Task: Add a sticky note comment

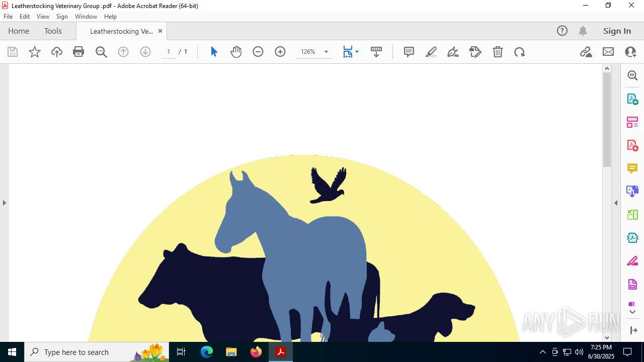Action: pos(409,52)
